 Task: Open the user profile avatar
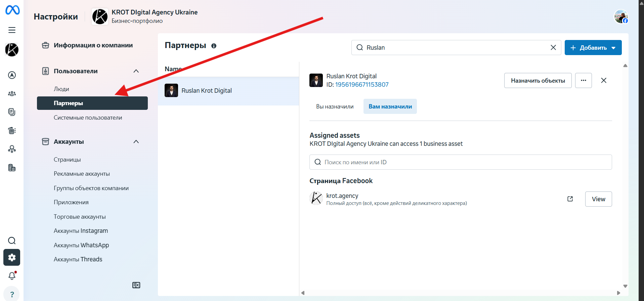tap(621, 16)
